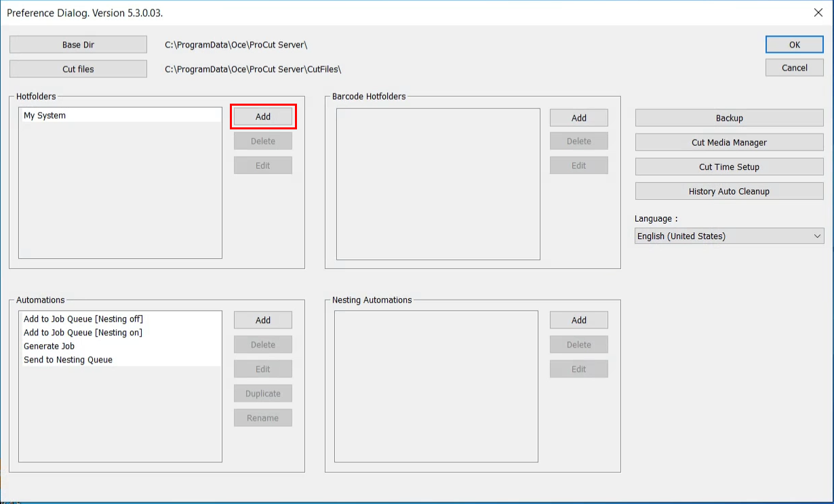Add a new Barcode Hotfolder
The image size is (834, 504).
578,118
